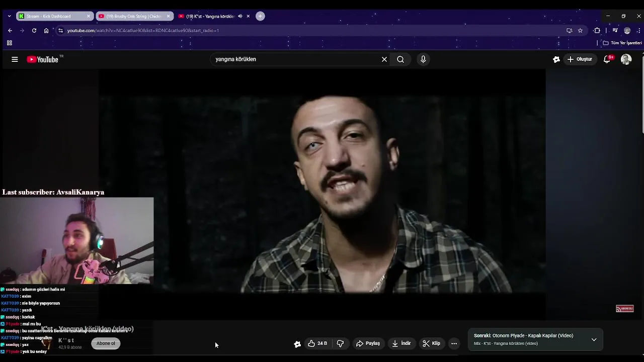
Task: Close the Brushy One String tab
Action: [x=169, y=16]
